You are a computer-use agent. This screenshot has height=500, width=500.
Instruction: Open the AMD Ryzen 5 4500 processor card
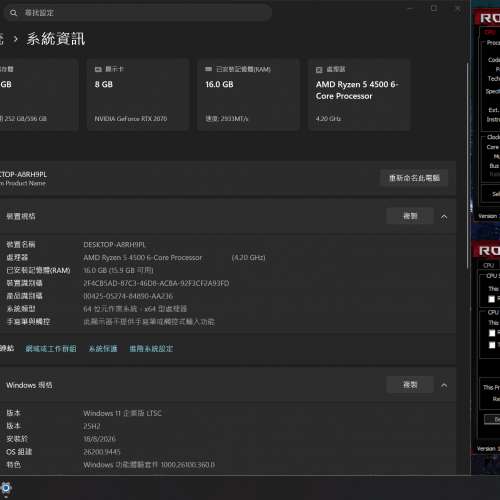point(359,94)
